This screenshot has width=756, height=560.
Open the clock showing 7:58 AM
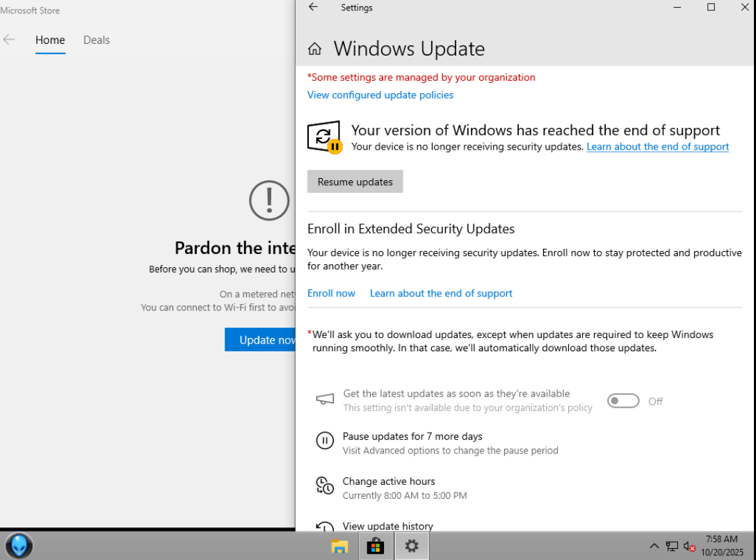pos(722,545)
